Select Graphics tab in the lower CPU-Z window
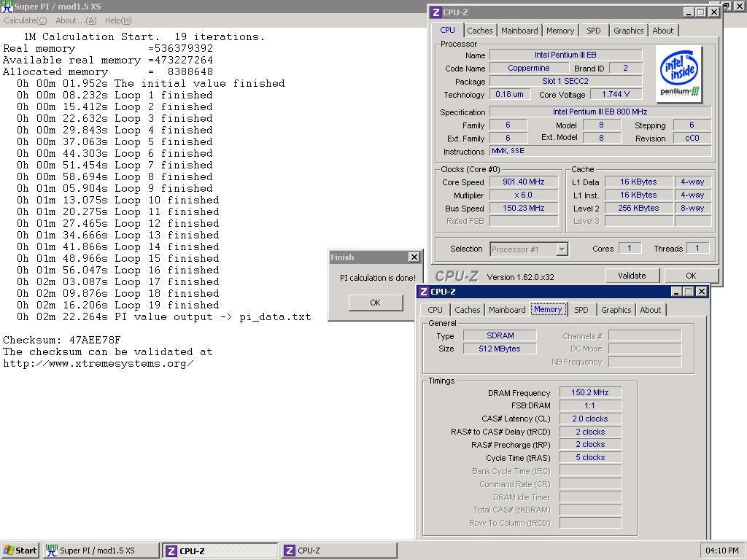 (616, 309)
